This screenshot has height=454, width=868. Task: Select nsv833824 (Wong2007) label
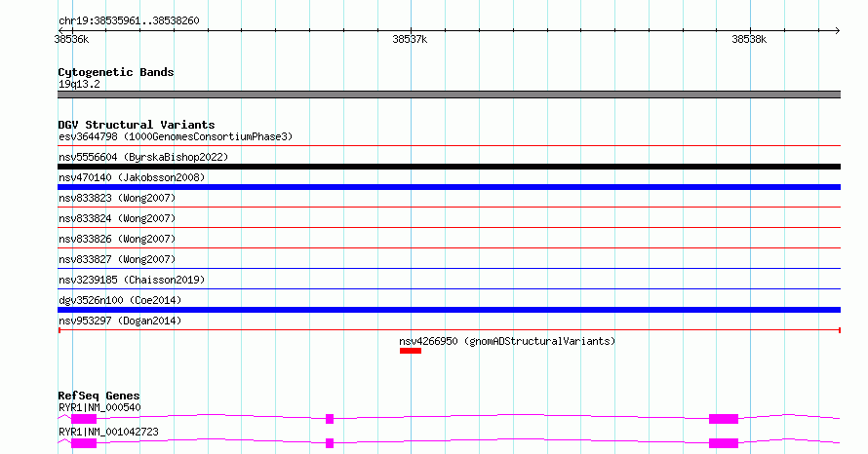coord(117,218)
